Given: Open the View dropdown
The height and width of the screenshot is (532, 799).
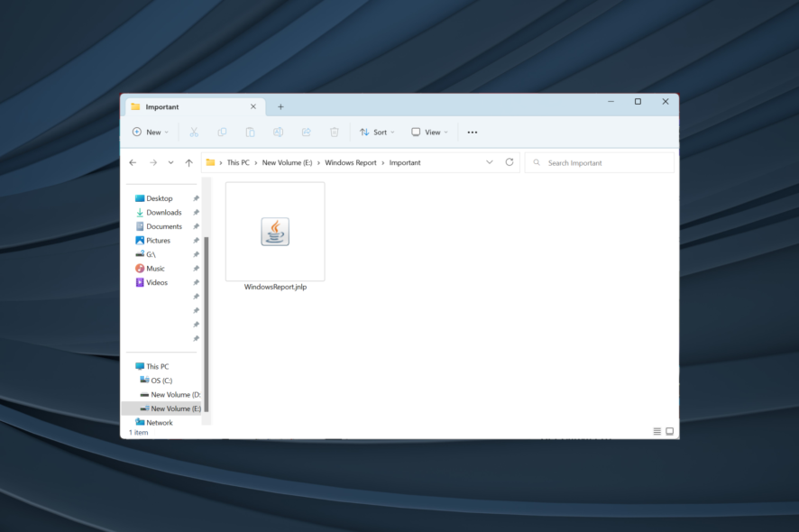Looking at the screenshot, I should pos(429,132).
